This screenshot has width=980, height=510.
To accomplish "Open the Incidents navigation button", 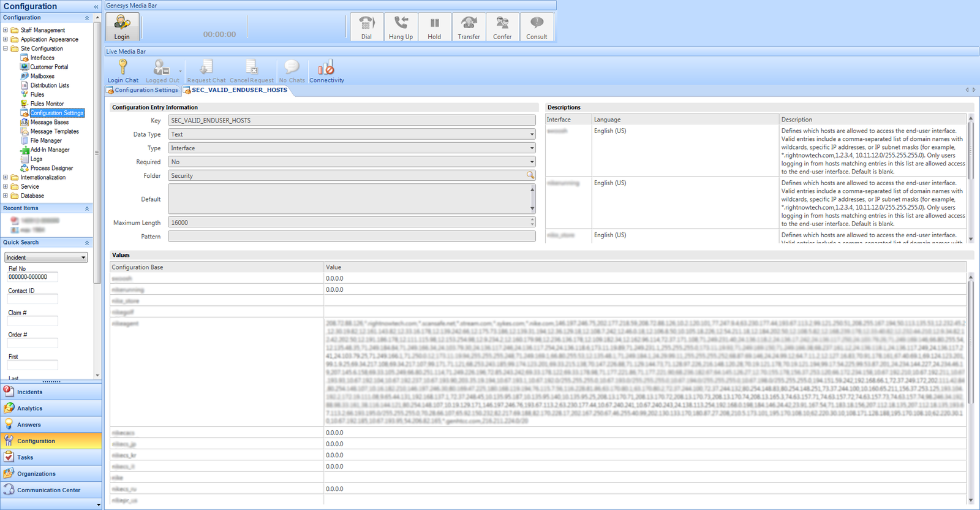I will point(29,392).
